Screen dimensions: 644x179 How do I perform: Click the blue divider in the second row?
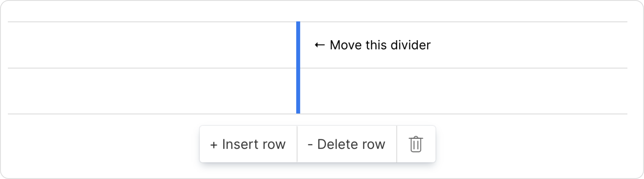(x=298, y=91)
